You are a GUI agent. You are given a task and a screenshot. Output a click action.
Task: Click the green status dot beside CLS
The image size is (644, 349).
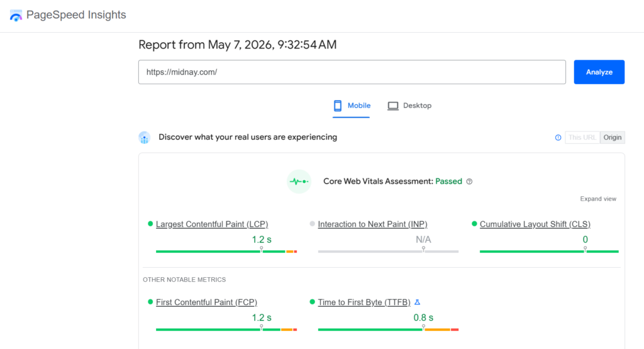[474, 224]
